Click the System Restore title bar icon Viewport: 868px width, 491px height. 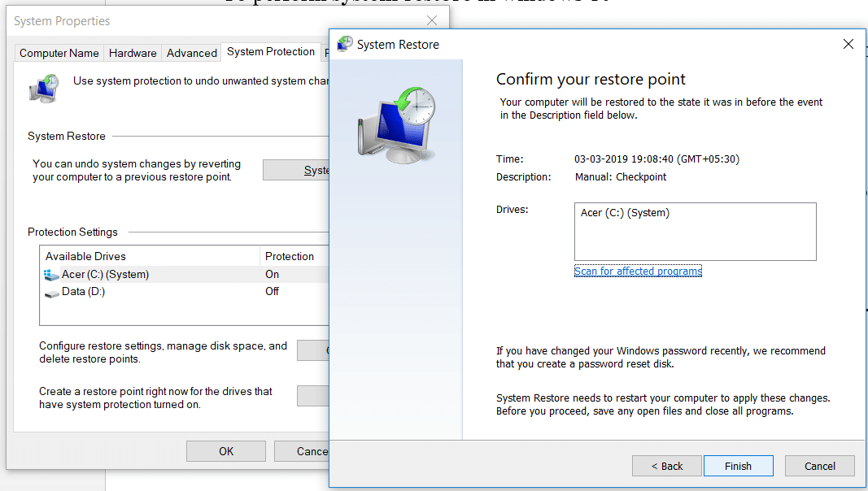[345, 45]
